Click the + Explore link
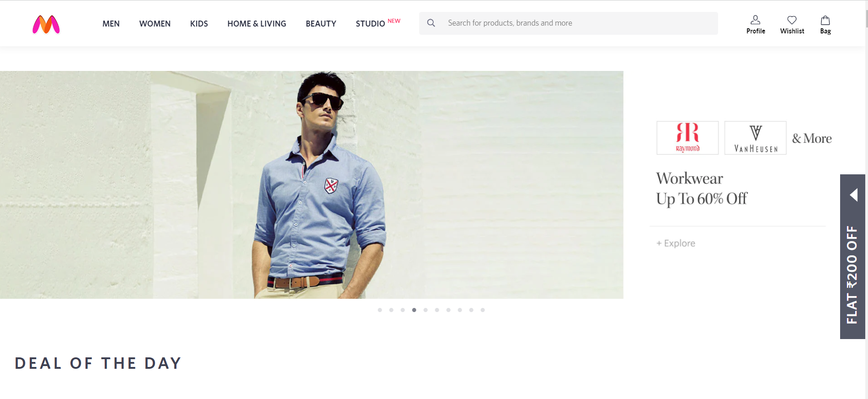This screenshot has height=399, width=868. point(676,243)
